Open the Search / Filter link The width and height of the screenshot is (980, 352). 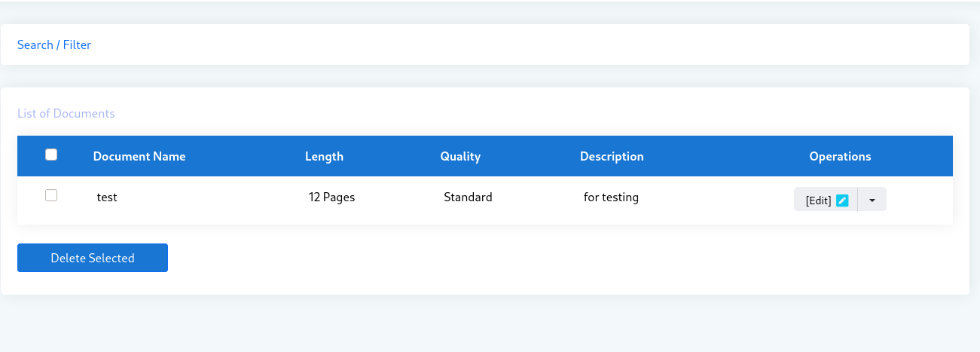click(x=54, y=45)
